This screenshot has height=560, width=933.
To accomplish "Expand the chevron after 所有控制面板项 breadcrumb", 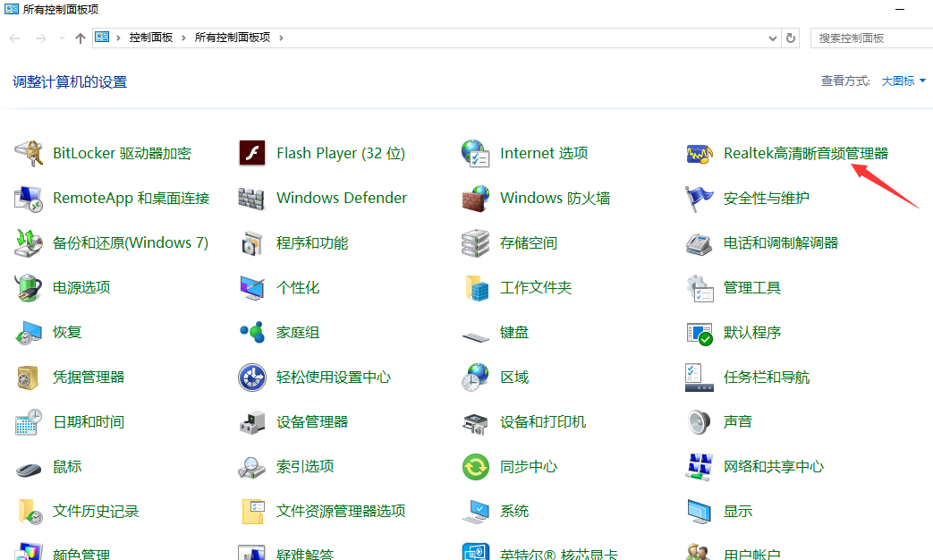I will pyautogui.click(x=281, y=38).
